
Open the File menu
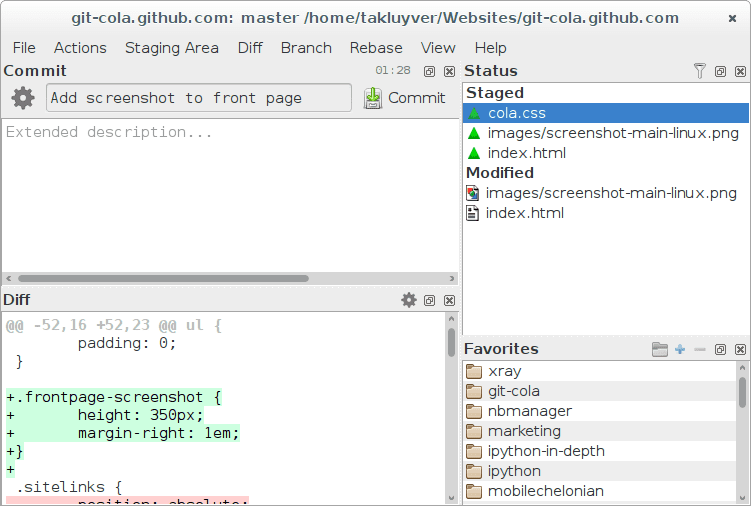click(24, 48)
